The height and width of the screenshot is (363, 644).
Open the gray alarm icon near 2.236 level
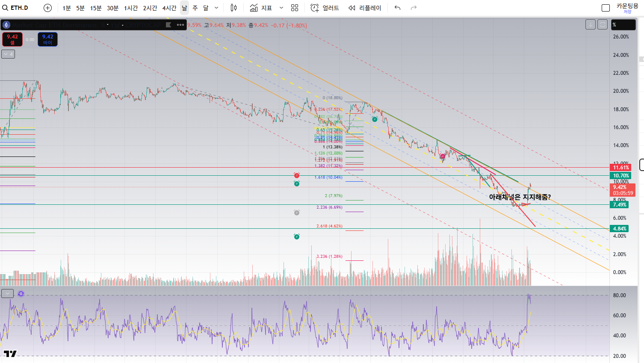coord(297,212)
